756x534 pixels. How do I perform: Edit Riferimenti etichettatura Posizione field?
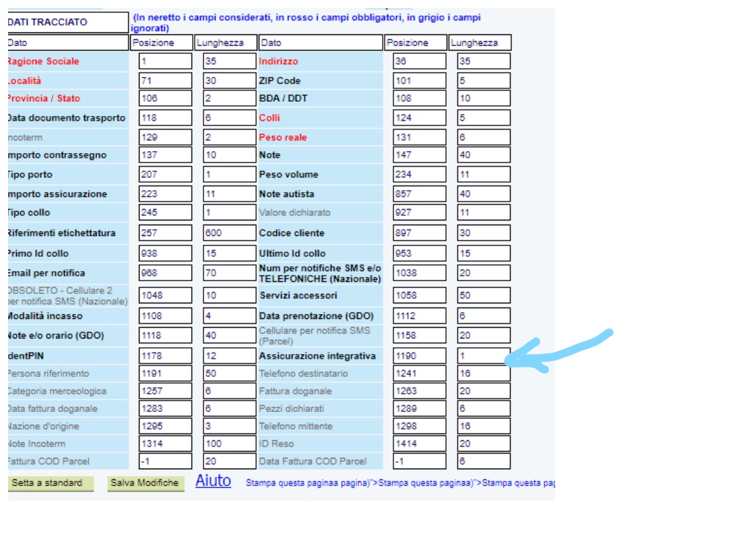coord(165,233)
